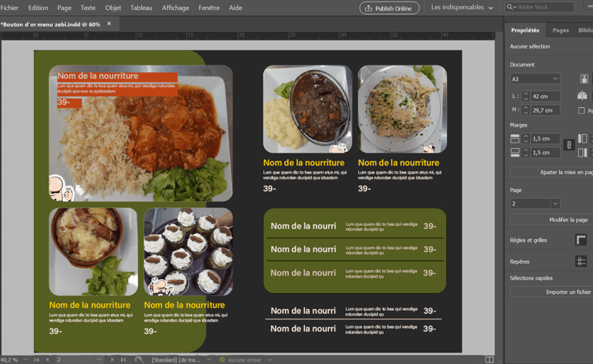This screenshot has height=364, width=593.
Task: Open the zoom level dropdown in status bar
Action: point(25,359)
